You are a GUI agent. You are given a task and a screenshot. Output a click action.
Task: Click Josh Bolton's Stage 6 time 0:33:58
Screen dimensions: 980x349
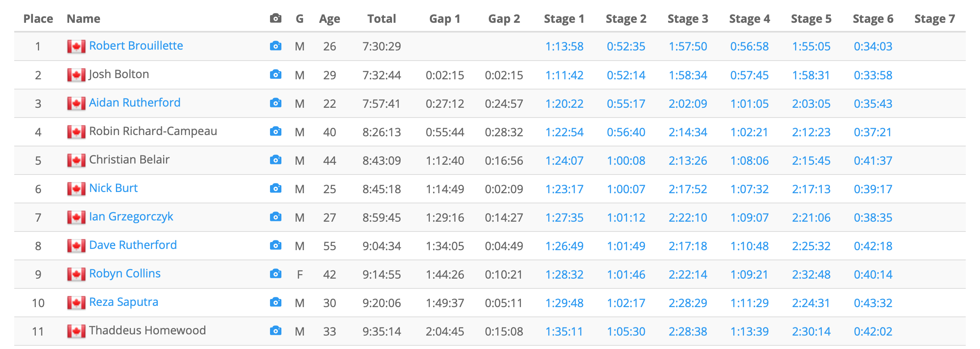click(873, 75)
